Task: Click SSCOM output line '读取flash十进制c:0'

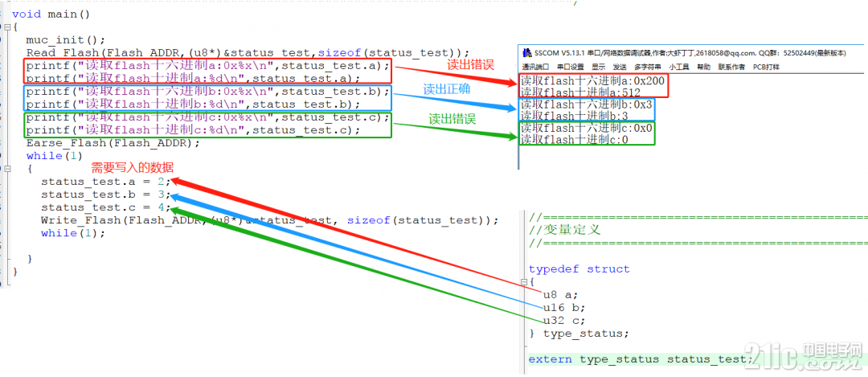Action: 575,139
